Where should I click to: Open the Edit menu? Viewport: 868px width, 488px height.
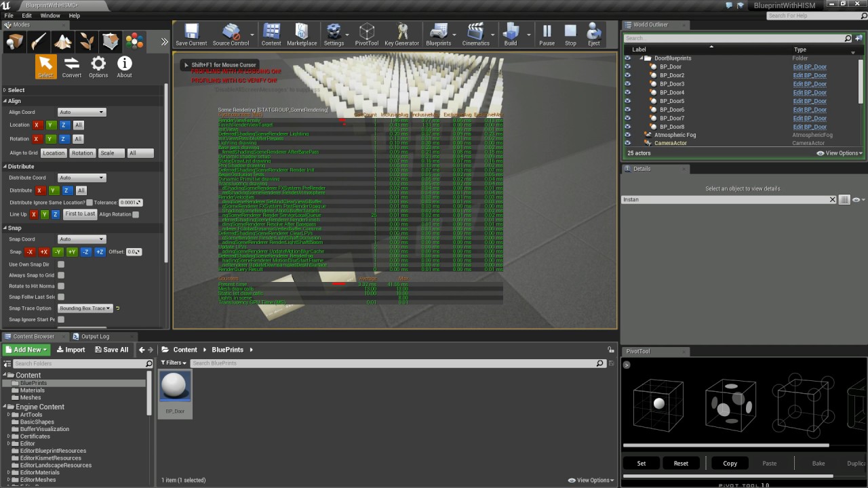(x=26, y=16)
